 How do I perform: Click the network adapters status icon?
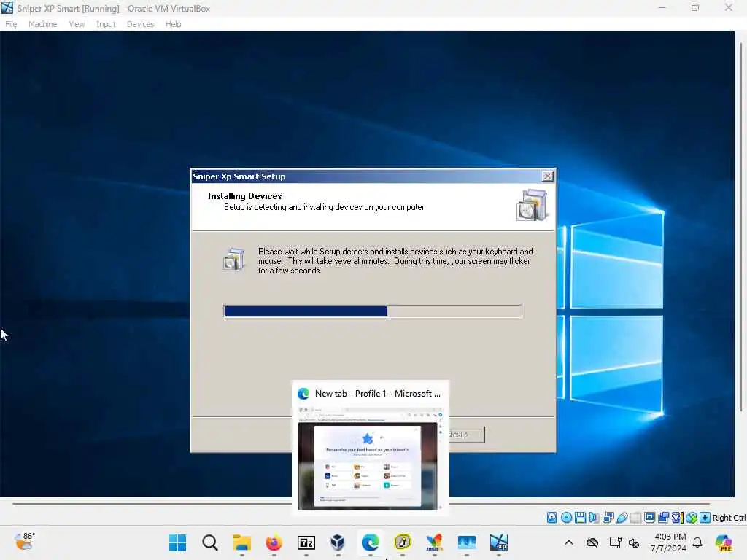[608, 518]
